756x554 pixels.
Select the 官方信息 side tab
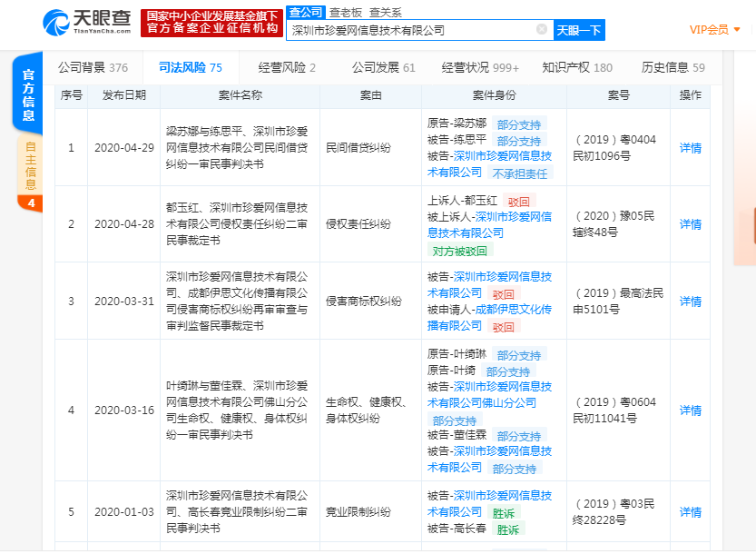[x=28, y=94]
